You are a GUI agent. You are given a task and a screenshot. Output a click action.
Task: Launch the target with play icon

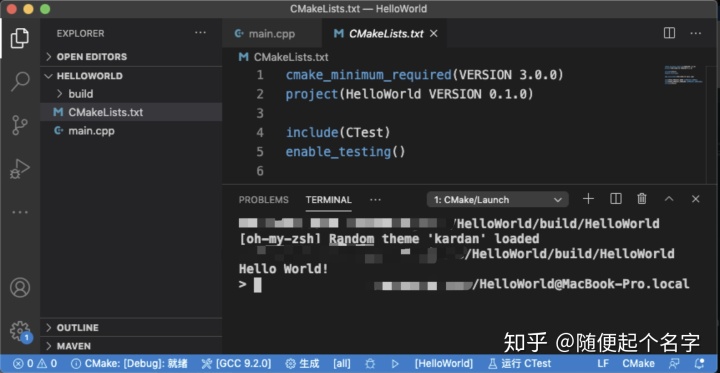coord(395,364)
